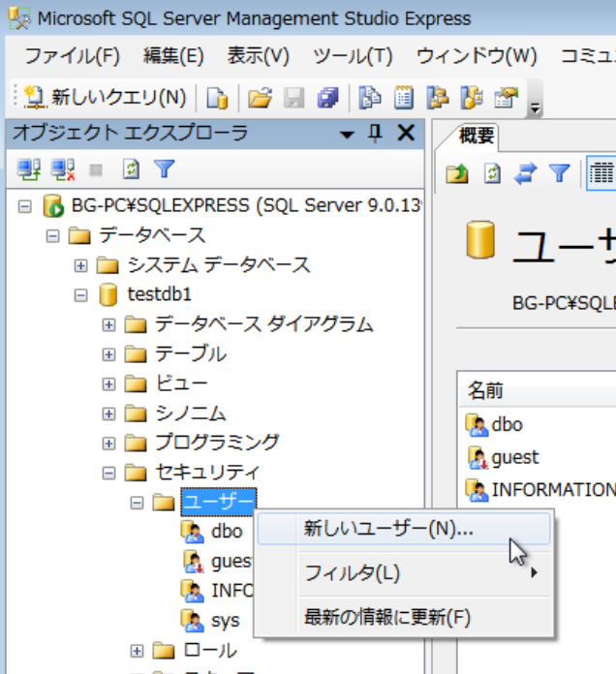
Task: Select the 概要 tab
Action: (477, 137)
